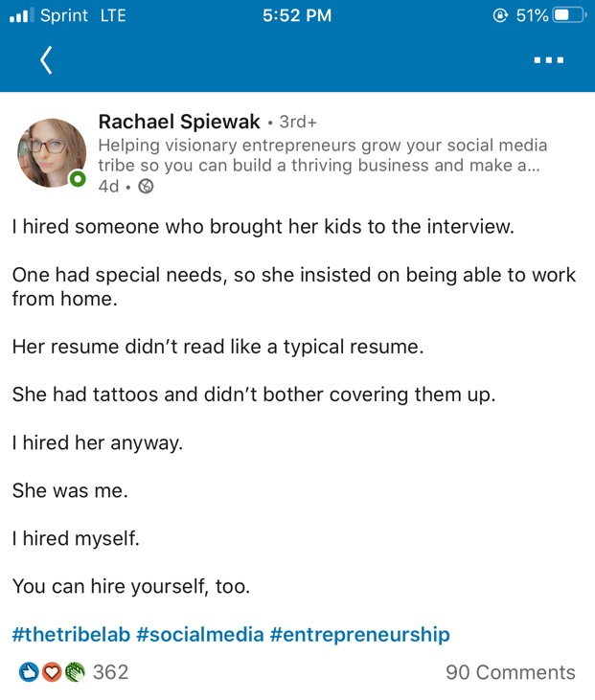Open the 90 Comments link
This screenshot has height=700, width=595.
tap(510, 672)
